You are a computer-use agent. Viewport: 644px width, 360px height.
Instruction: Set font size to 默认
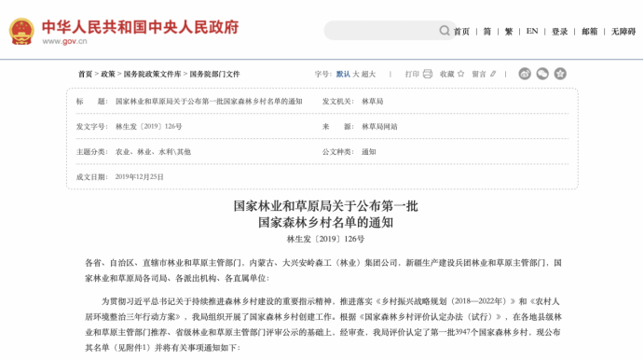click(343, 74)
